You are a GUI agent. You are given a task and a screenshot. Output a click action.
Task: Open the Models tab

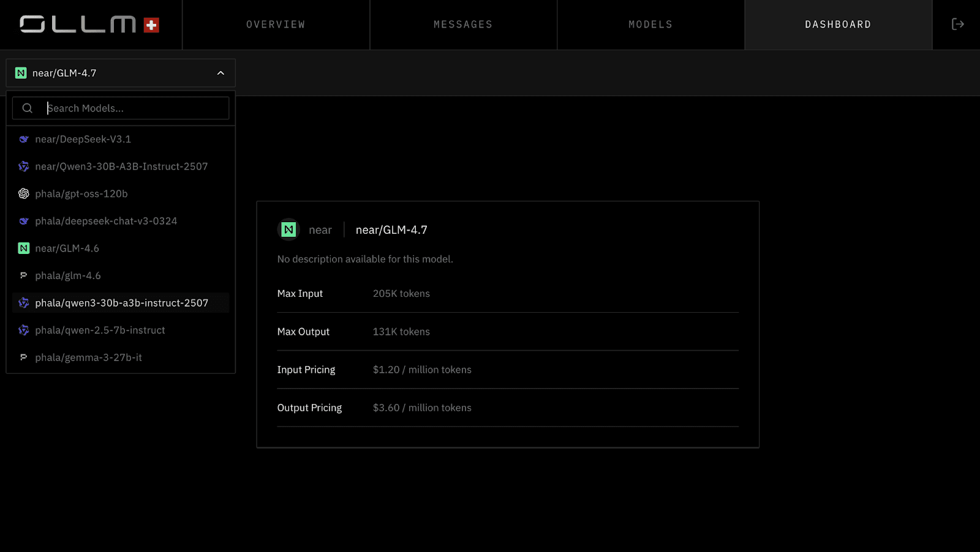pos(650,24)
